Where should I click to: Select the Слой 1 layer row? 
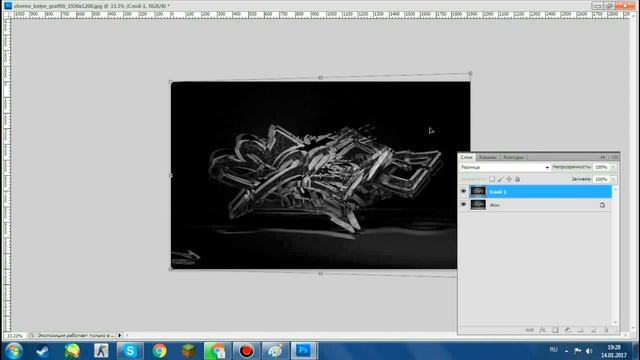(535, 191)
